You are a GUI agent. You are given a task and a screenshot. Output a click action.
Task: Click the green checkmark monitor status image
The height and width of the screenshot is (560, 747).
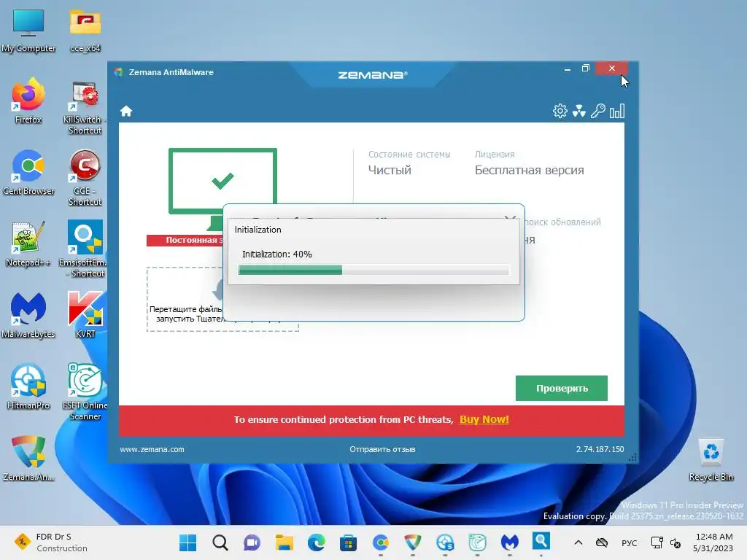[222, 181]
